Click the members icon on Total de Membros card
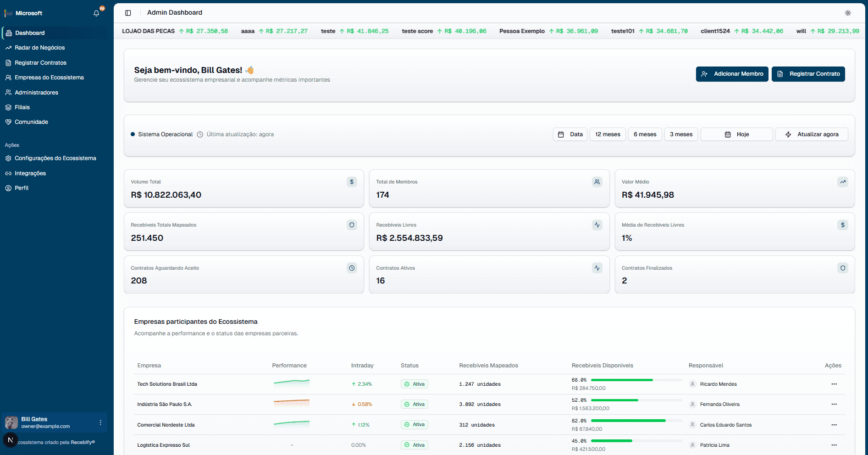 [597, 182]
